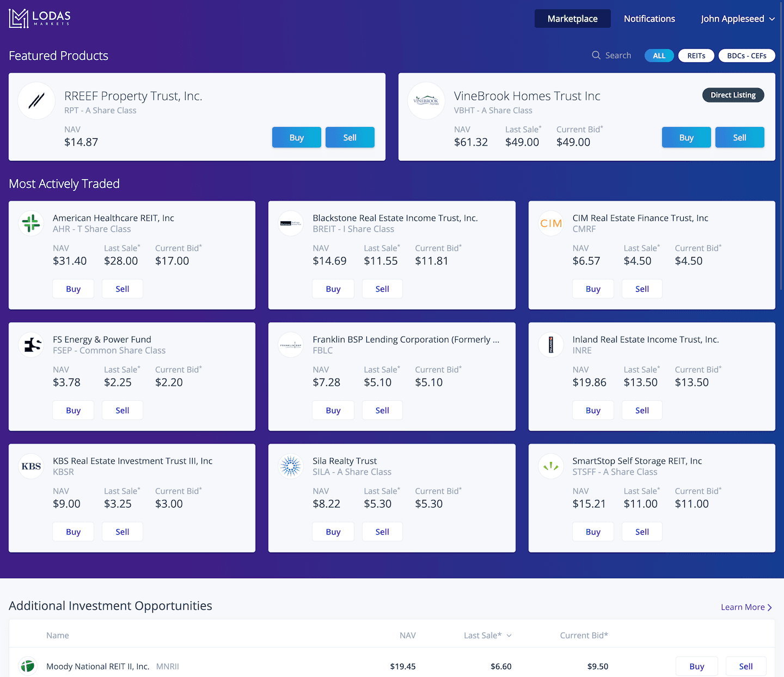784x677 pixels.
Task: Filter products by BDCs - CEFs
Action: (x=747, y=56)
